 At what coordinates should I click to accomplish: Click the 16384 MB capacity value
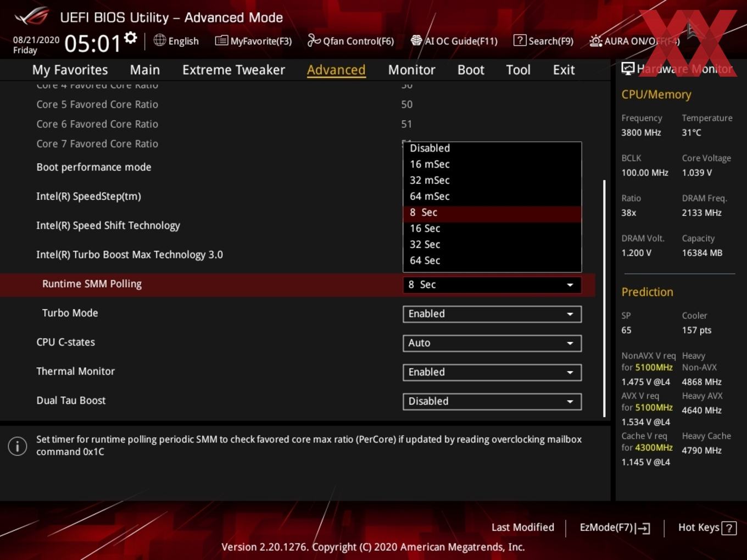(x=702, y=253)
